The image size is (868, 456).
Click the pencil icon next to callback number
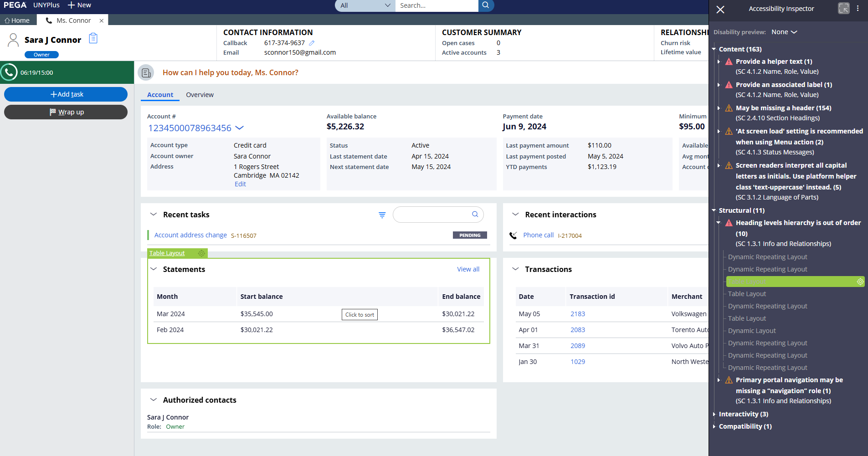[x=312, y=43]
